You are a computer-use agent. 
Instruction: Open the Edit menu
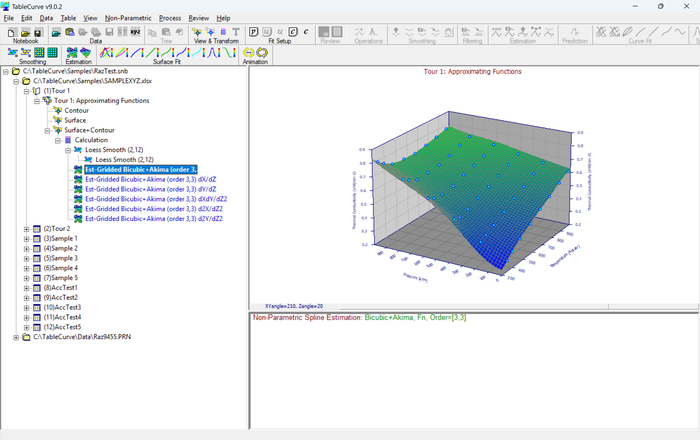[27, 18]
